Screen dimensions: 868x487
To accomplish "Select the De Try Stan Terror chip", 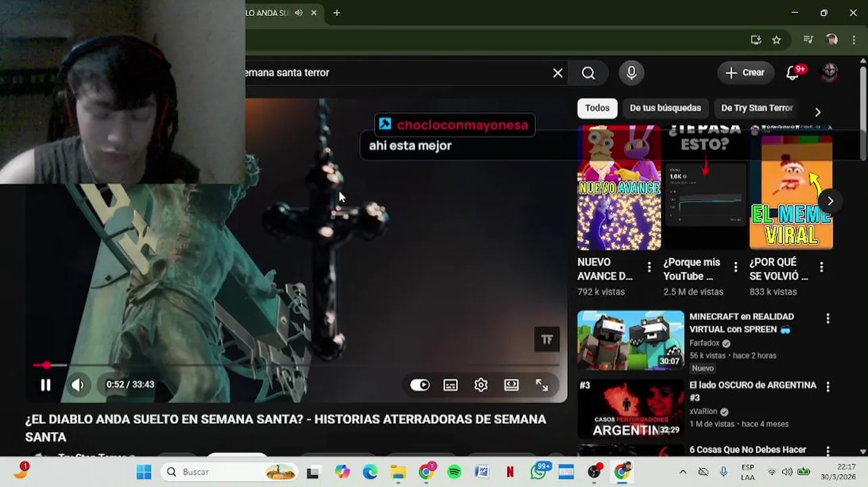I will click(x=756, y=108).
